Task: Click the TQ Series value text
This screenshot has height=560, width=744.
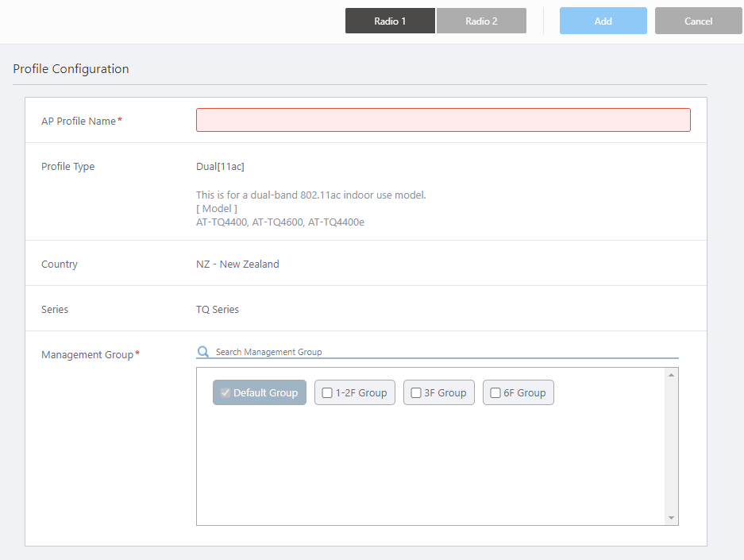Action: point(218,310)
